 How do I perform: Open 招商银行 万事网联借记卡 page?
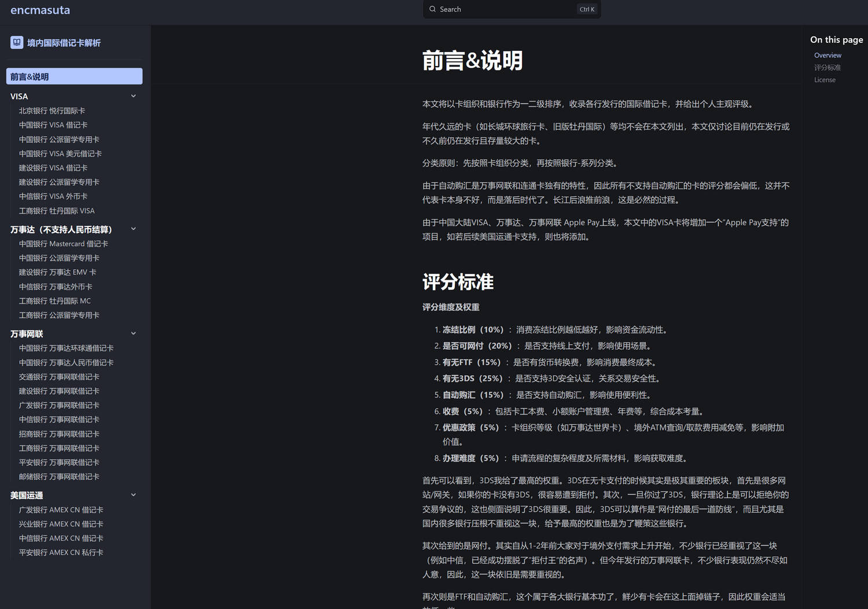[x=59, y=434]
